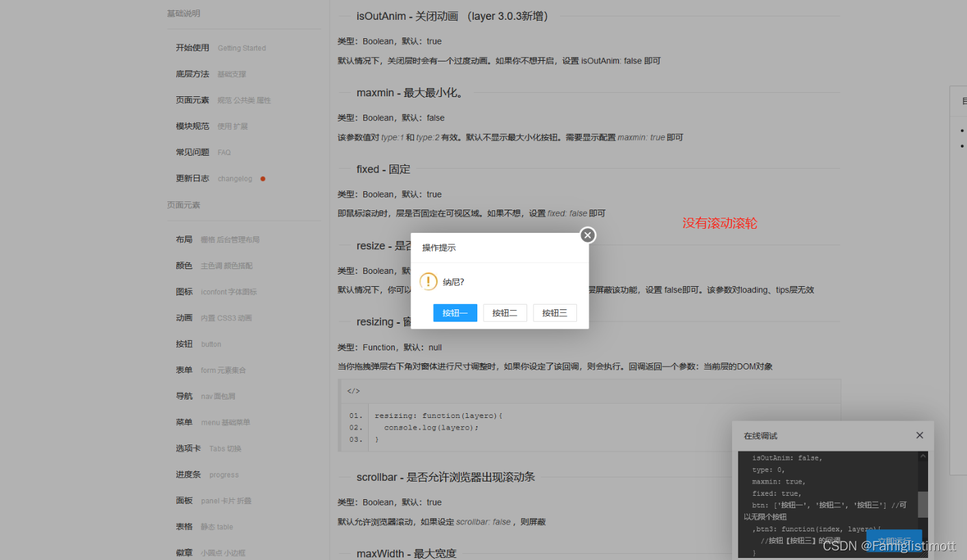Click the scrollbar in the debug code panel
The image size is (967, 560).
923,505
